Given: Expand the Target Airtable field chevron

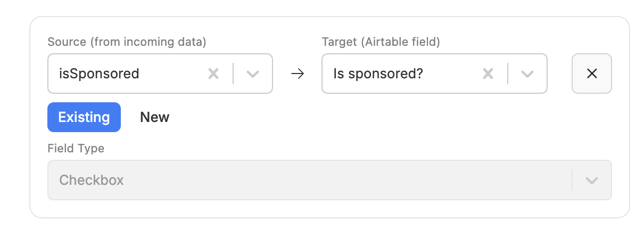Looking at the screenshot, I should (527, 74).
